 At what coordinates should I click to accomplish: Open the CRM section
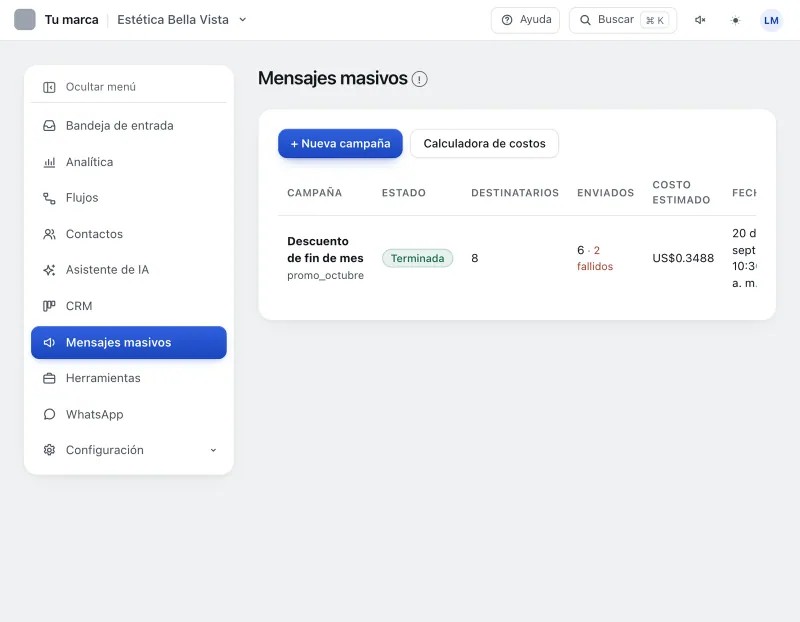[x=129, y=306]
